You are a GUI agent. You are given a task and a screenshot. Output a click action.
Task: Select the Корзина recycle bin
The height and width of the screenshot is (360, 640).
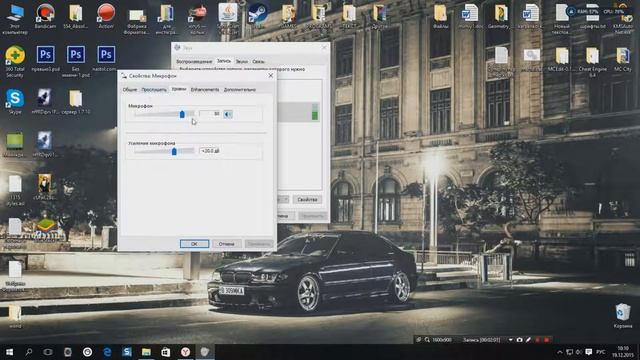click(623, 316)
